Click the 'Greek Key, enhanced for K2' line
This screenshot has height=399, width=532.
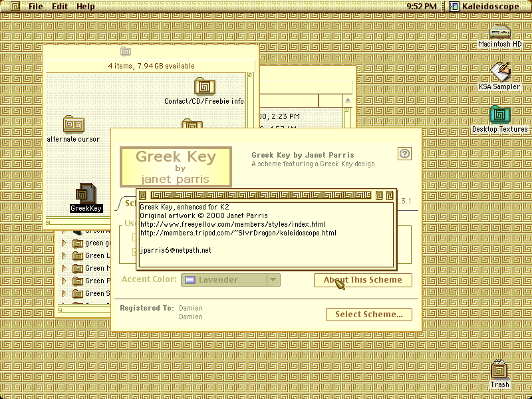point(185,207)
